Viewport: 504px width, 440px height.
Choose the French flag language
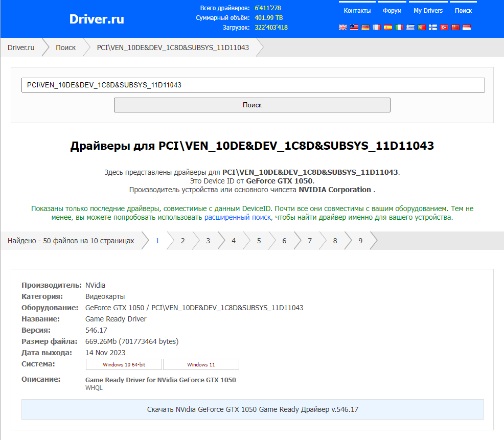point(377,28)
